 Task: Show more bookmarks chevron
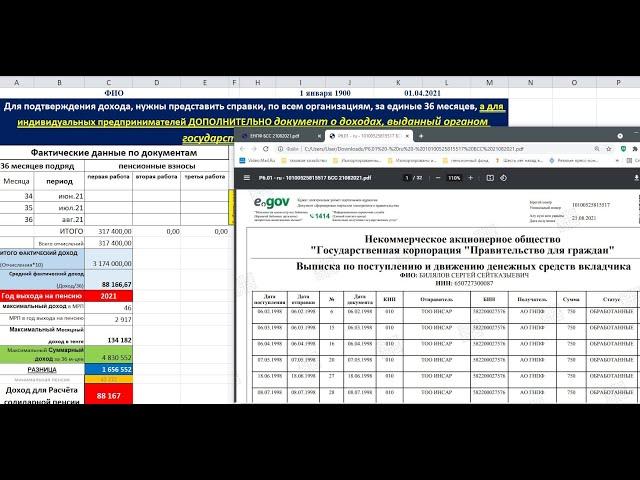coord(617,160)
